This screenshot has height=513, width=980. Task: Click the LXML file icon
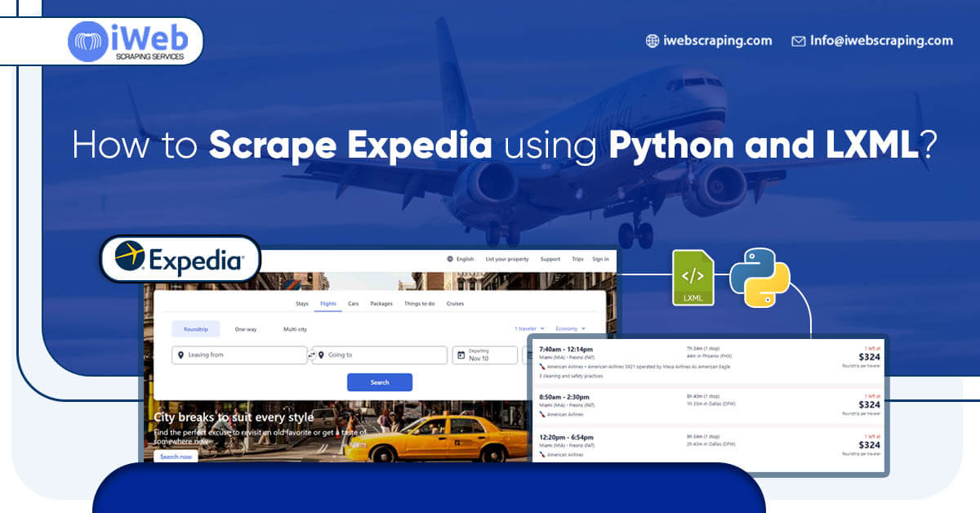pyautogui.click(x=693, y=278)
